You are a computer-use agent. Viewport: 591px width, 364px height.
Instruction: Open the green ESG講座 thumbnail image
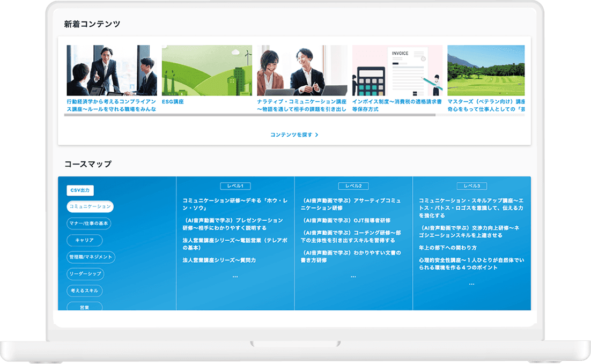pyautogui.click(x=206, y=70)
